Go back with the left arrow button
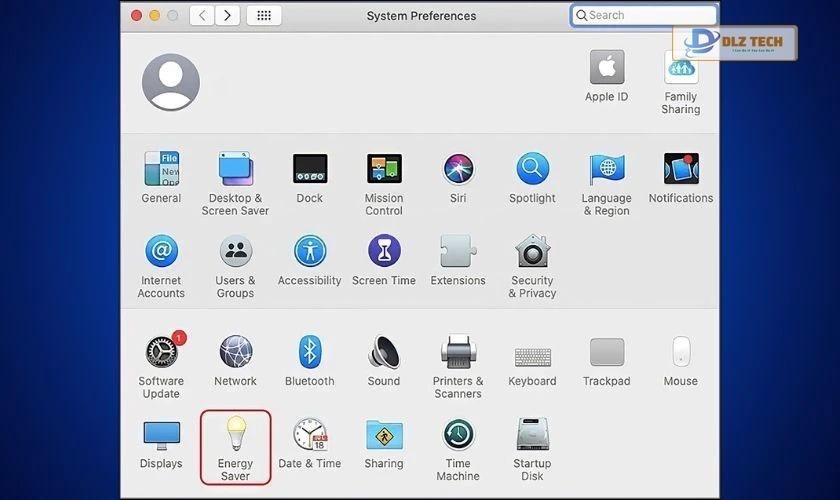The height and width of the screenshot is (500, 840). point(202,16)
